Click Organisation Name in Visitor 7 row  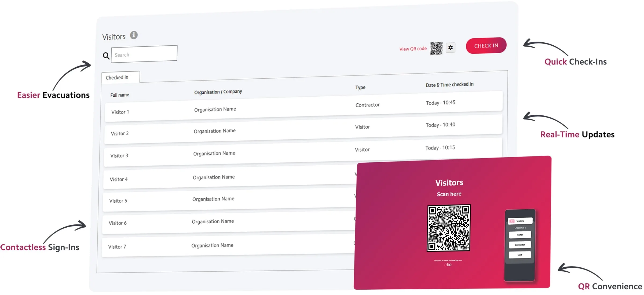pos(212,245)
